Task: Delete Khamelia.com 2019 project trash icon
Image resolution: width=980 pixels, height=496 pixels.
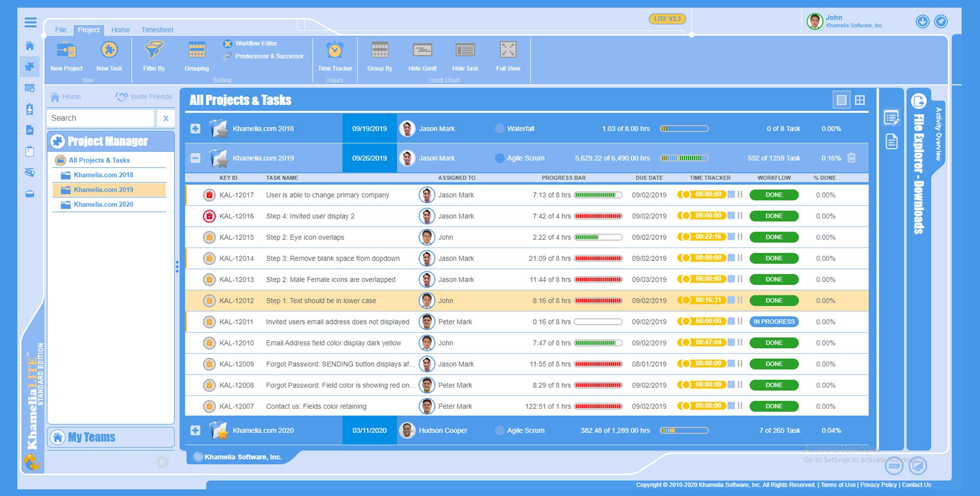Action: (x=851, y=158)
